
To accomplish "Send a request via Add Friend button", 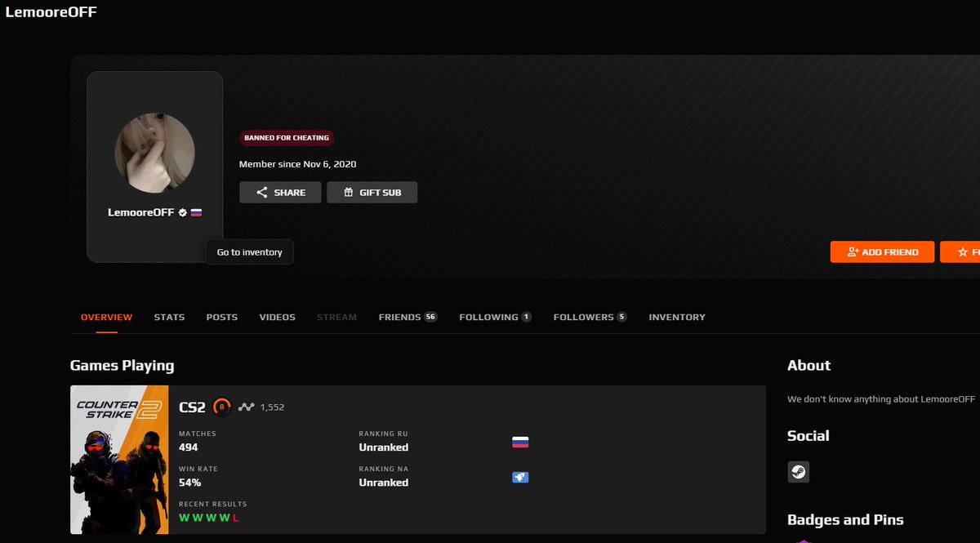I will tap(882, 251).
